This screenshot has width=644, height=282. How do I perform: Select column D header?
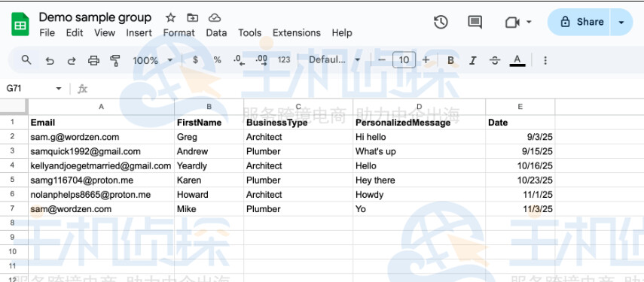tap(419, 107)
